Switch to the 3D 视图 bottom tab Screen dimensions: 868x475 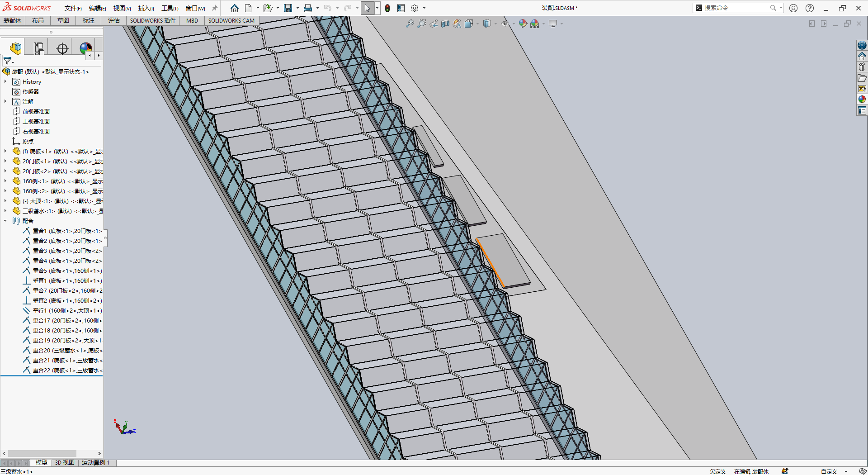[x=65, y=463]
